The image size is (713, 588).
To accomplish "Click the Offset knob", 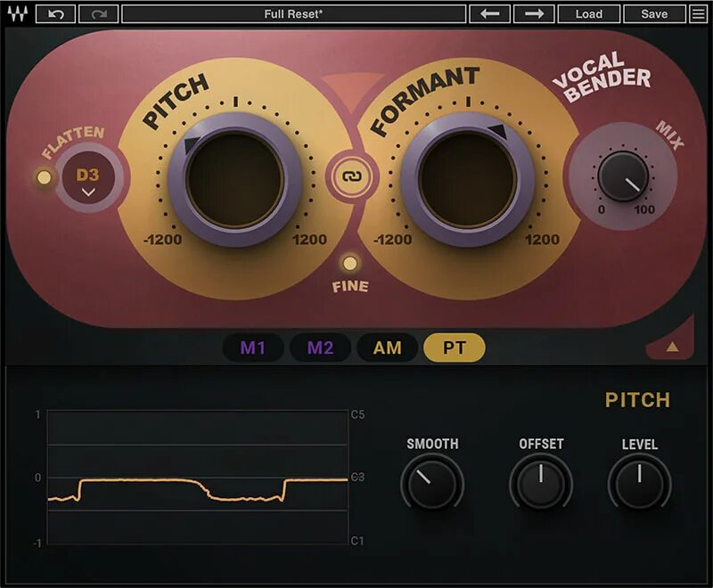I will pos(541,484).
